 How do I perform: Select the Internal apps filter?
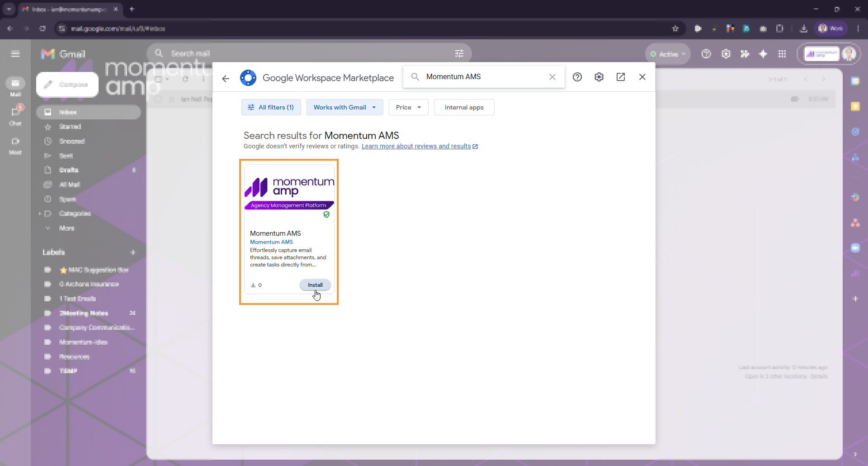click(464, 107)
